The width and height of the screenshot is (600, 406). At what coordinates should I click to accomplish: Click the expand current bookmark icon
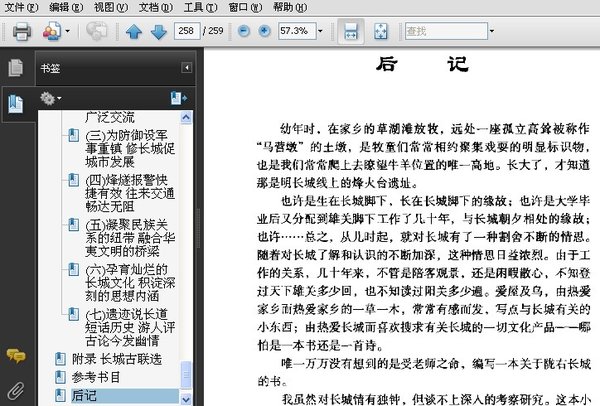click(x=179, y=98)
